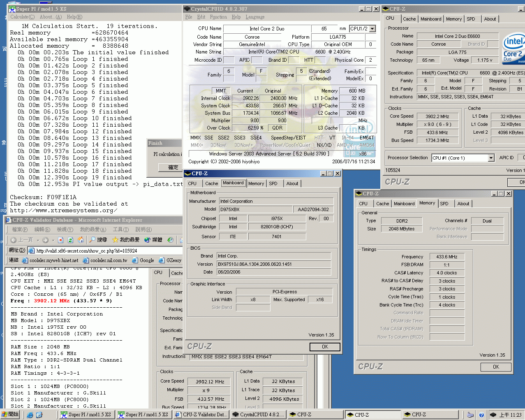Open Google link in Links bar

[x=143, y=260]
